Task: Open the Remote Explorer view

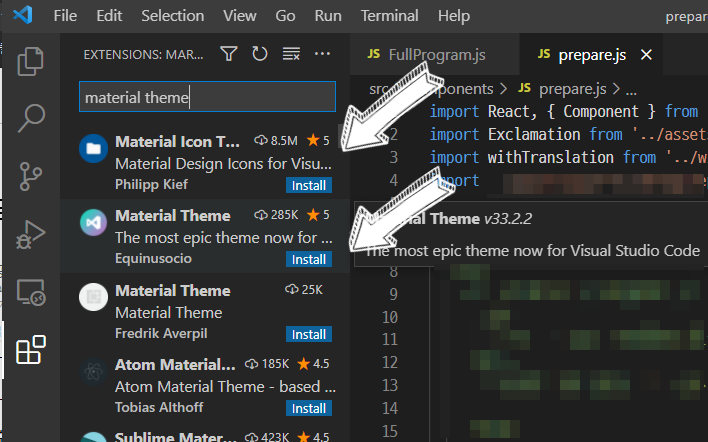Action: point(30,293)
